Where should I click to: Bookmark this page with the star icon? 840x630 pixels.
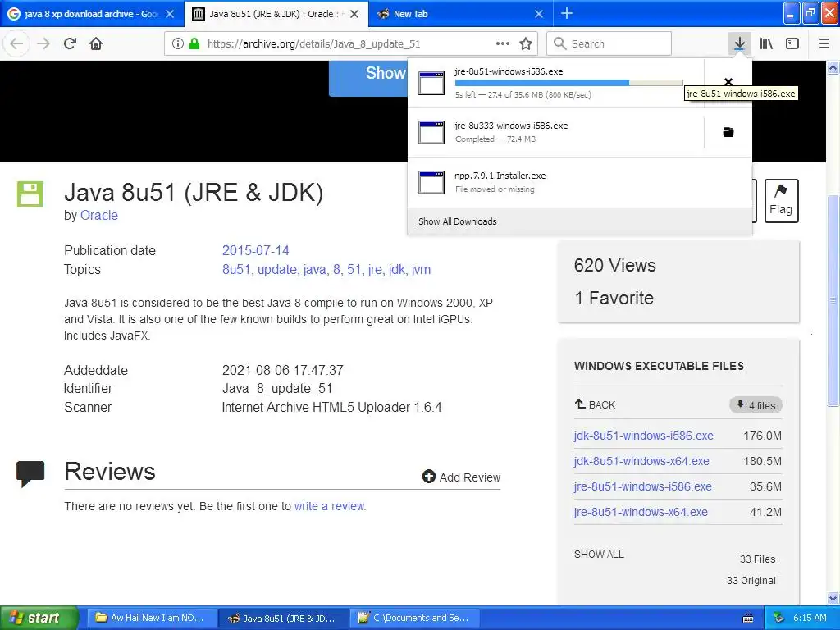(526, 44)
